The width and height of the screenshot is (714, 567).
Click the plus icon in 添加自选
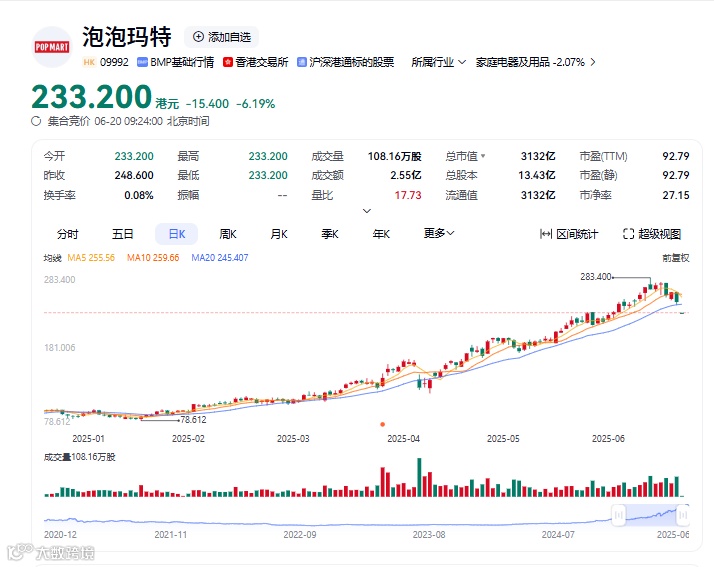click(x=199, y=37)
